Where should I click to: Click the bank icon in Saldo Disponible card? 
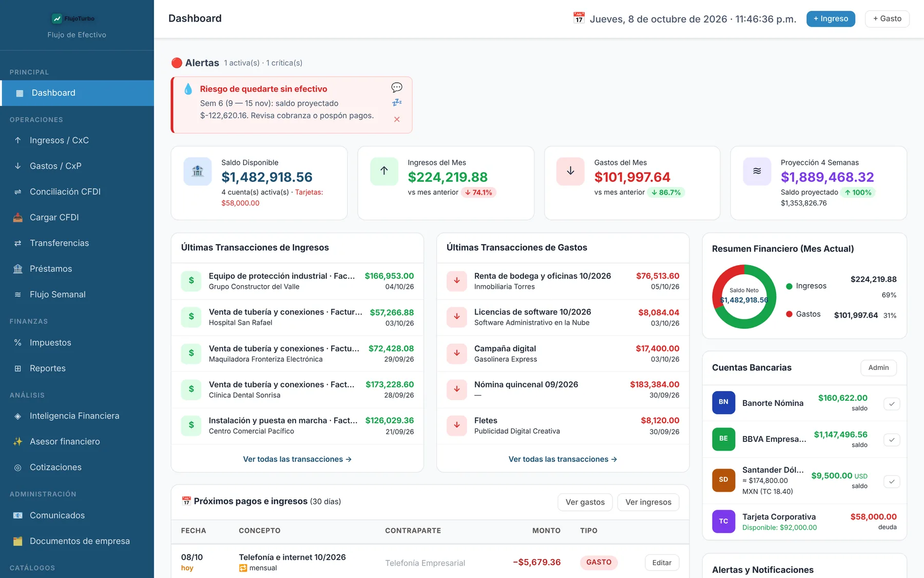click(198, 171)
